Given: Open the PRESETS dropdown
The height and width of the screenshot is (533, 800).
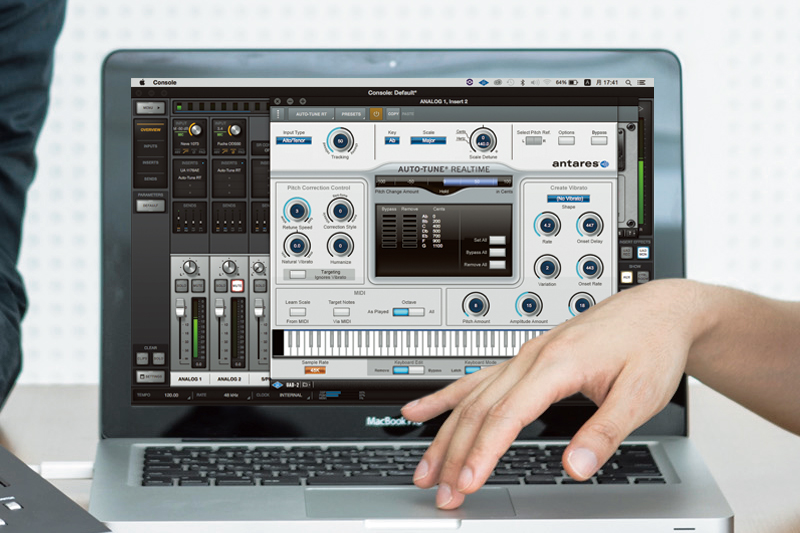Looking at the screenshot, I should 351,114.
